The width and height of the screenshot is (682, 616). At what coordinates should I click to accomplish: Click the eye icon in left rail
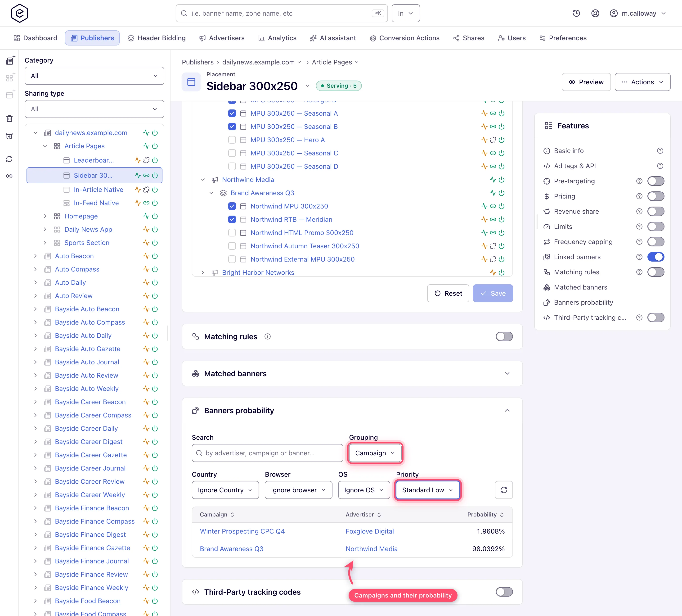coord(9,176)
